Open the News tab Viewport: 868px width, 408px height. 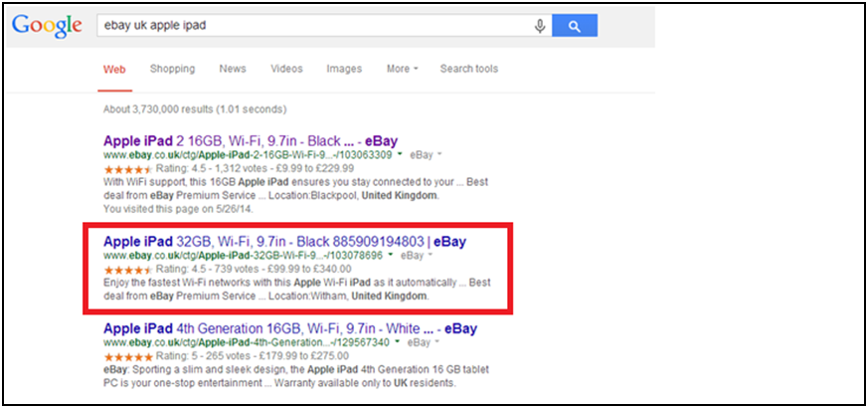[x=233, y=69]
